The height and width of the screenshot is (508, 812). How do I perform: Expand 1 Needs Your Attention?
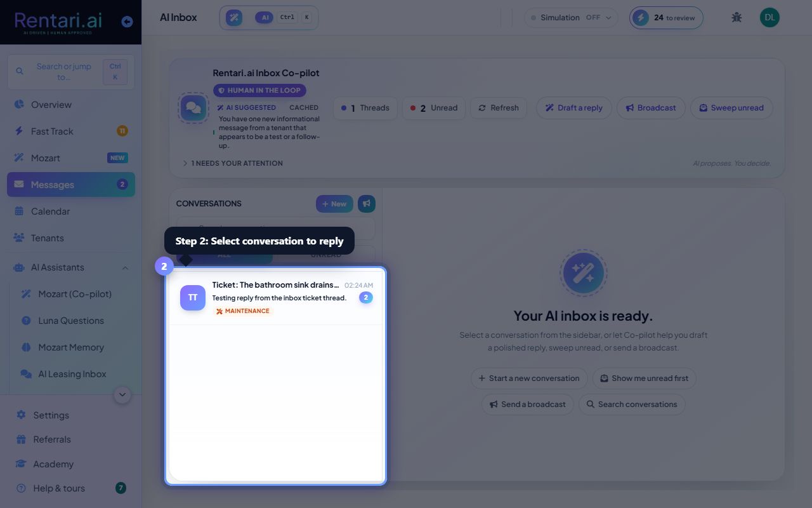[x=232, y=163]
